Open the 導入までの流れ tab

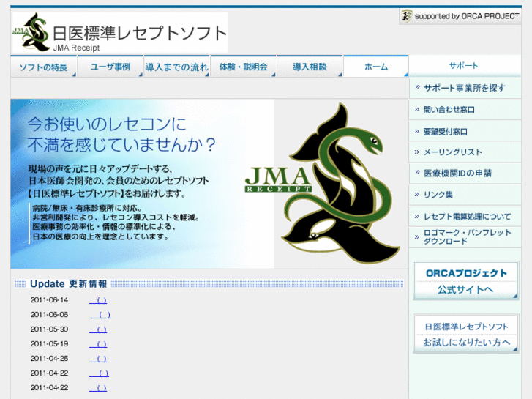point(177,67)
